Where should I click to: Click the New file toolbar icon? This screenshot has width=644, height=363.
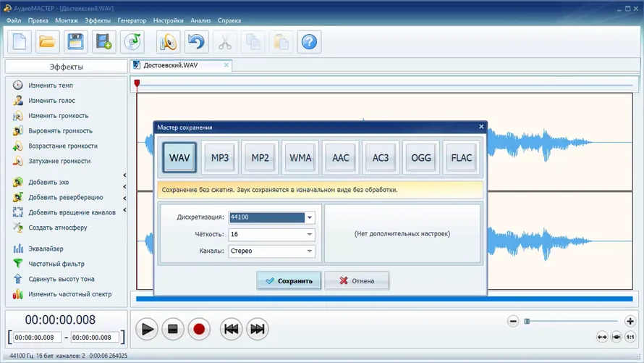tap(20, 41)
